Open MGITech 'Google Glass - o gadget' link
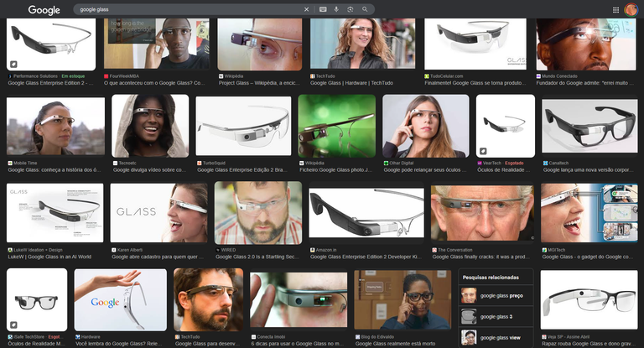Screen dimensions: 644x348 (x=588, y=257)
